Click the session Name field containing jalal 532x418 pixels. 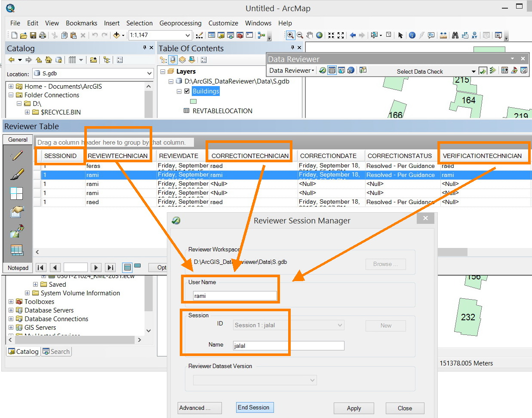(289, 346)
